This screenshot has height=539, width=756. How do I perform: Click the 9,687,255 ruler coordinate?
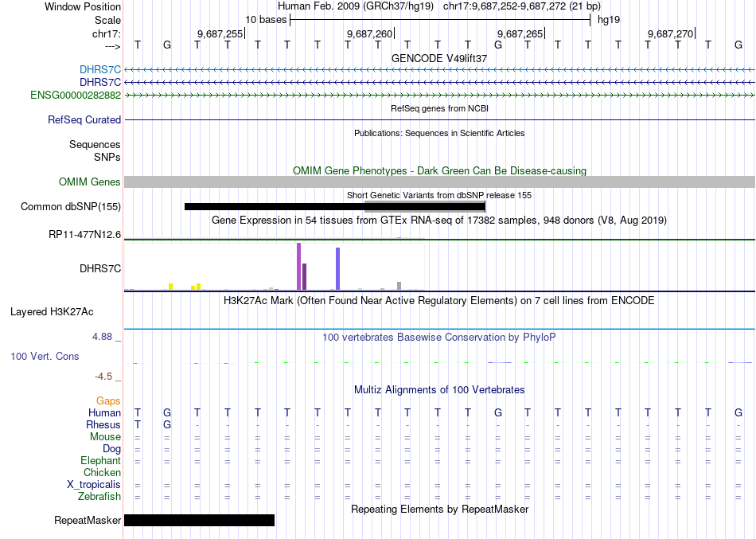(220, 33)
